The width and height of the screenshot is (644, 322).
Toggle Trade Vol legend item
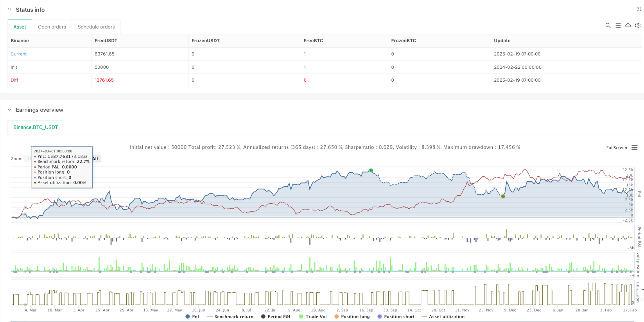tap(312, 317)
